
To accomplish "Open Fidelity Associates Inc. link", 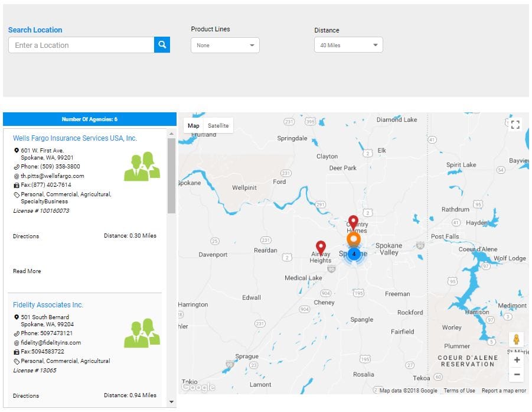I will point(48,305).
